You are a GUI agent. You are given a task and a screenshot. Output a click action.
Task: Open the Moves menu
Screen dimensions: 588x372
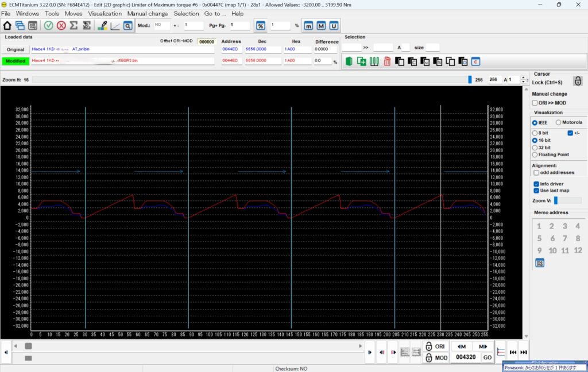point(73,14)
